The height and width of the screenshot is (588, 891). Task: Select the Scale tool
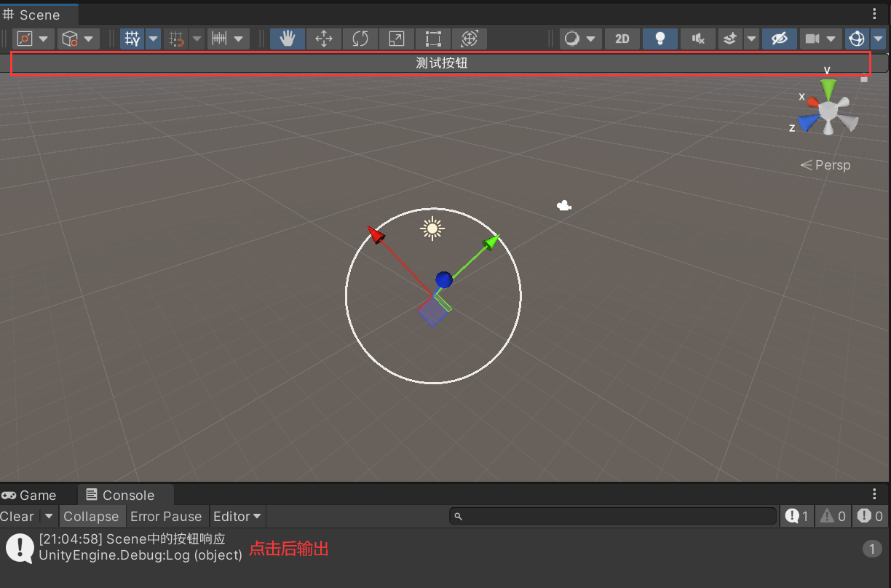[397, 39]
